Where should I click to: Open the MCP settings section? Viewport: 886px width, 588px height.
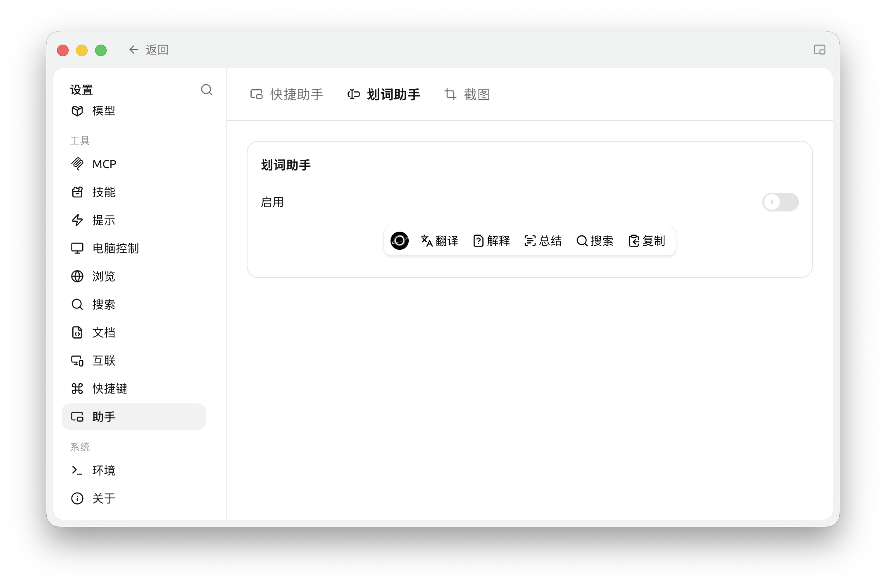click(133, 164)
